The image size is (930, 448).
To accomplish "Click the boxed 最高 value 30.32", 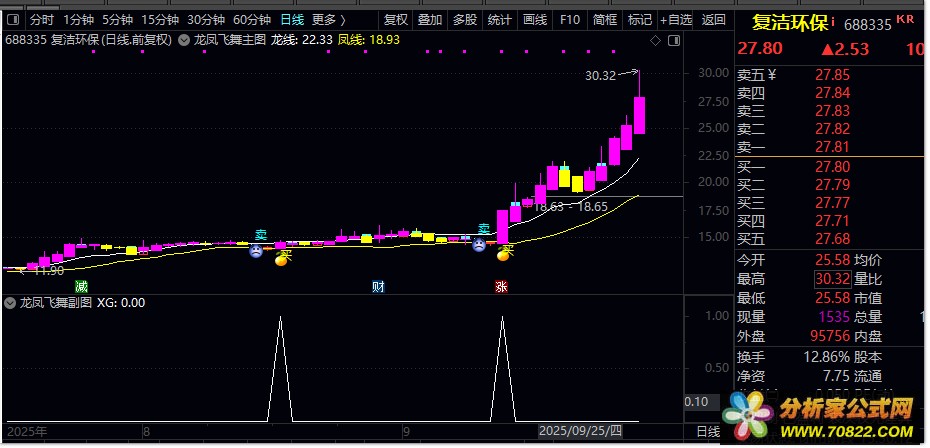I will [832, 279].
